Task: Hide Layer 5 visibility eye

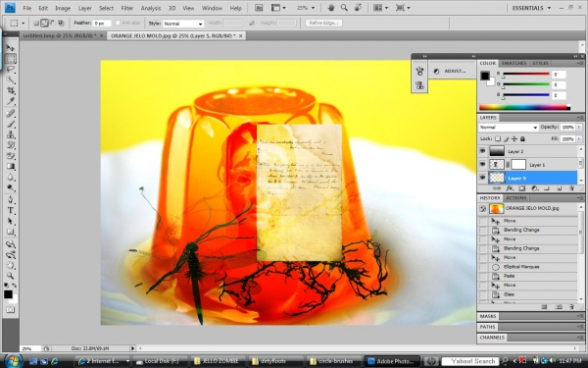Action: pos(482,178)
